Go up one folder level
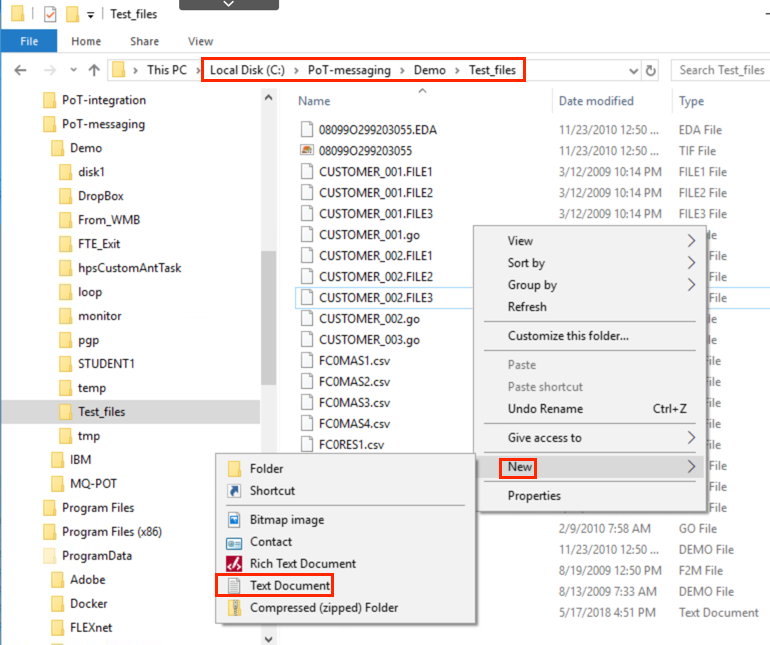 click(x=94, y=70)
